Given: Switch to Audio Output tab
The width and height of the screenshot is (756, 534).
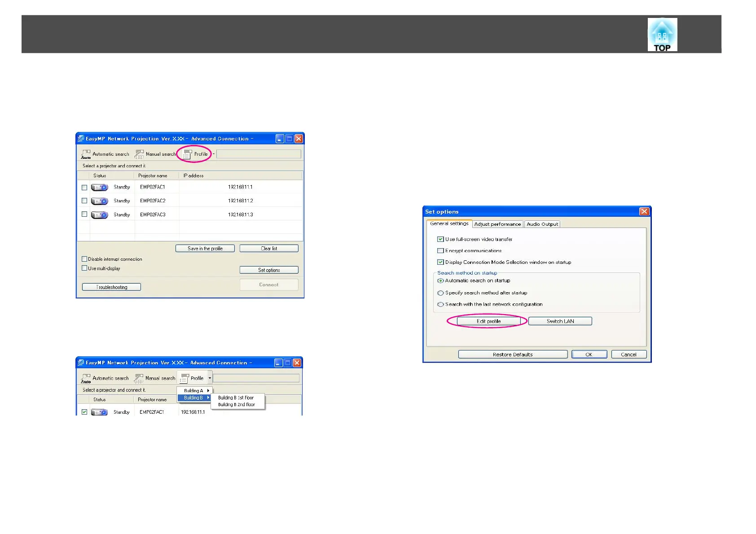Looking at the screenshot, I should pyautogui.click(x=542, y=224).
